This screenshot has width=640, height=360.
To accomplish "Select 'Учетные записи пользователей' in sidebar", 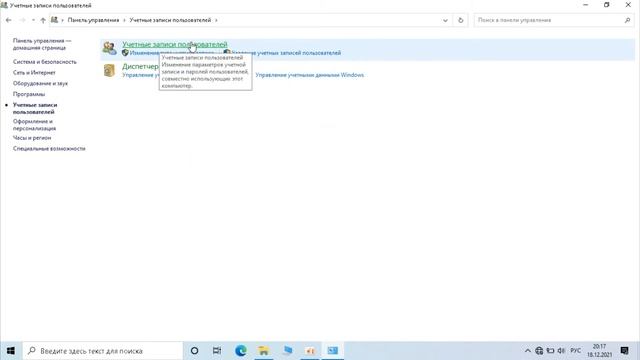I will coord(35,108).
